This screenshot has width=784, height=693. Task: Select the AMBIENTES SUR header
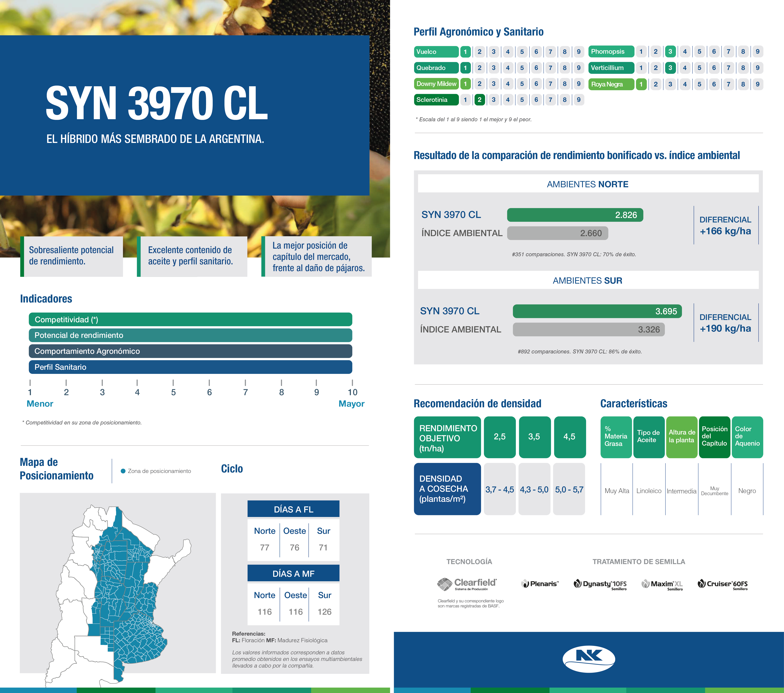588,280
